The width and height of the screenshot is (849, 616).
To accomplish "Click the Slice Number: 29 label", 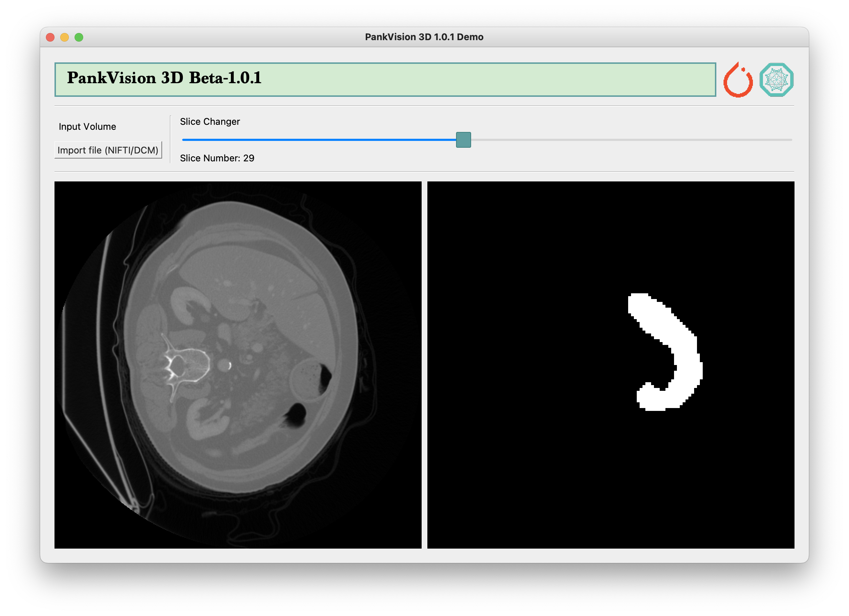I will coord(217,158).
